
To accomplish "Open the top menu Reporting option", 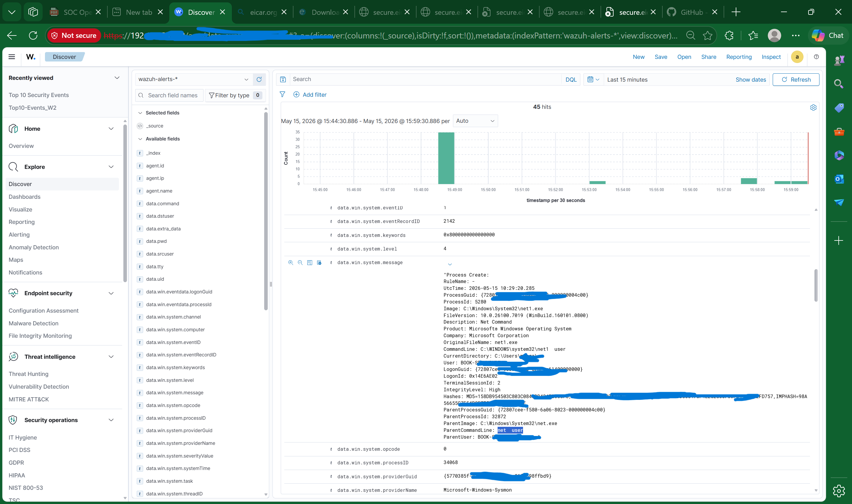I will tap(739, 57).
